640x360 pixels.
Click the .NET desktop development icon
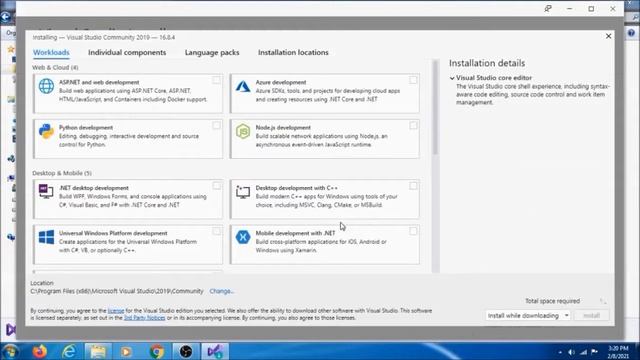(x=46, y=191)
